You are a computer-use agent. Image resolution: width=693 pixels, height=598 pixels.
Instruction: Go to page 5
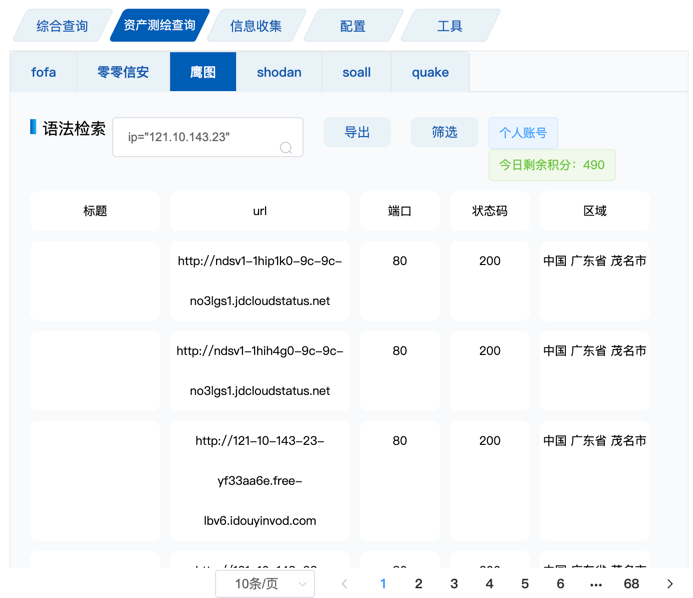click(525, 584)
